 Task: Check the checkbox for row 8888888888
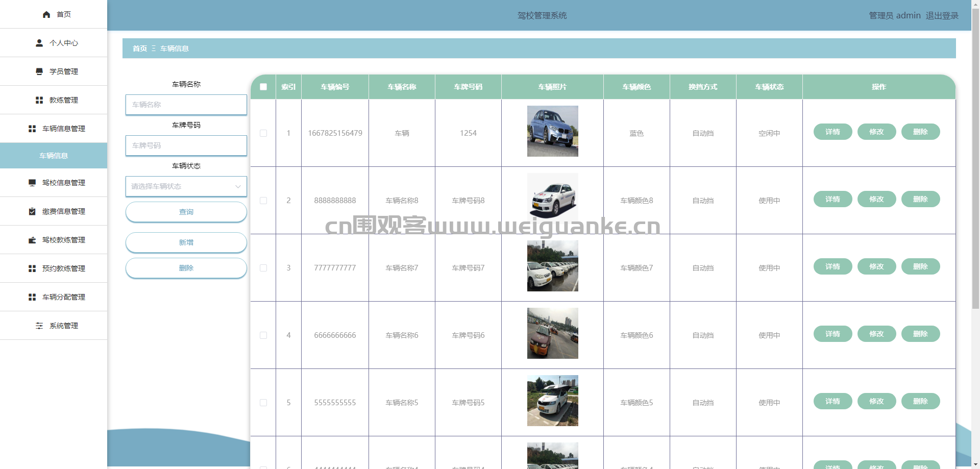[263, 201]
